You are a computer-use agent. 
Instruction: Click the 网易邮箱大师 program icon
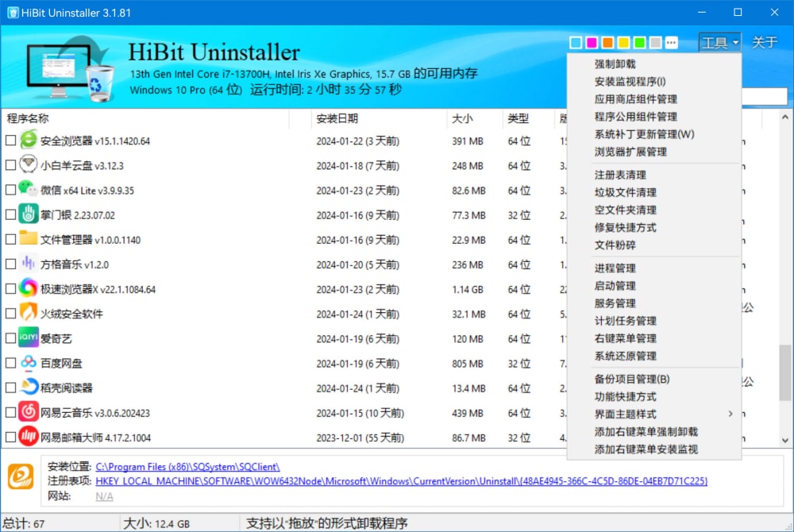coord(29,437)
